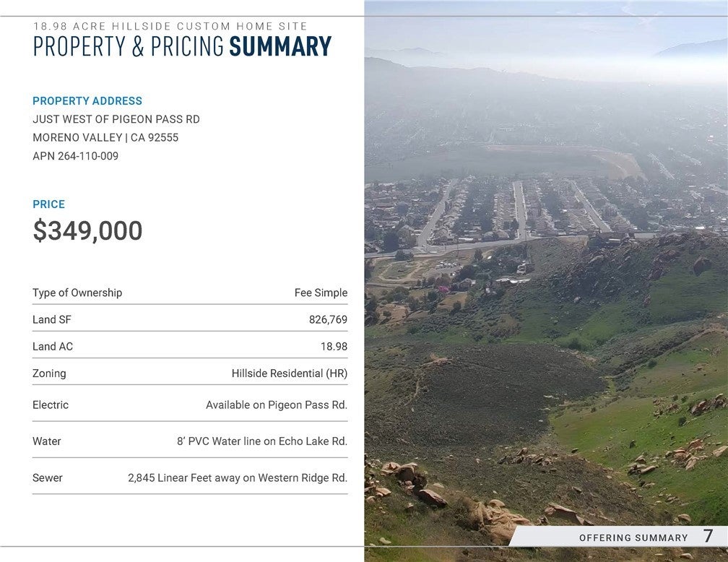Select the Moreno Valley CA 92555 text
728x562 pixels.
(105, 137)
